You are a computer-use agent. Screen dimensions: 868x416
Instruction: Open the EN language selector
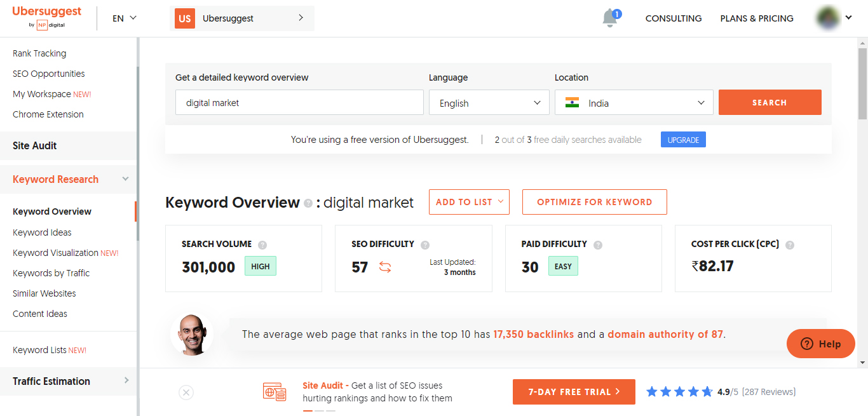pos(125,18)
